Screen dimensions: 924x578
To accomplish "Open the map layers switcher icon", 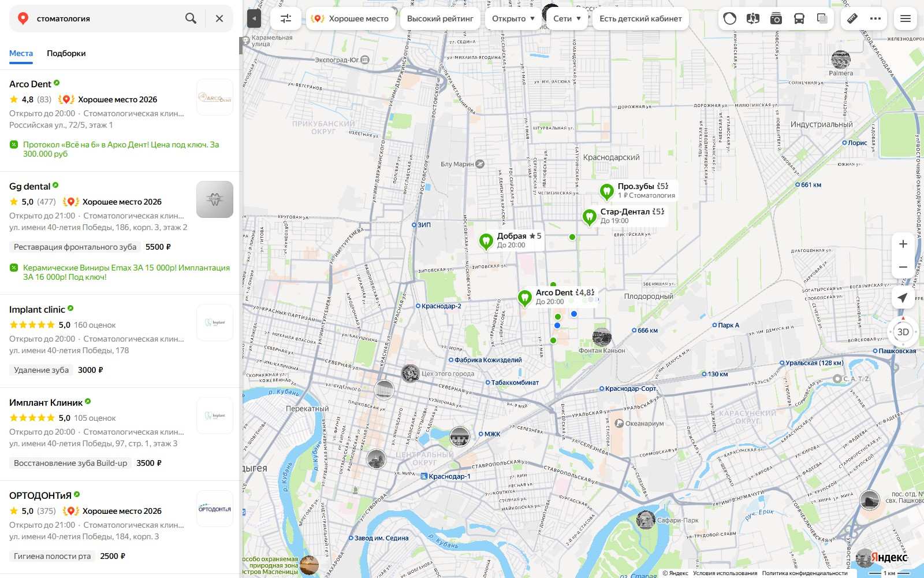I will click(822, 18).
